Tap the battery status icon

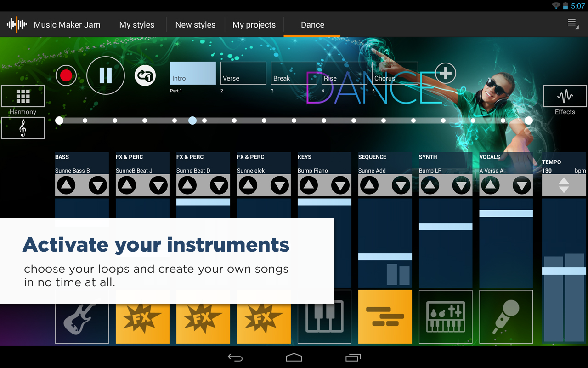click(566, 6)
